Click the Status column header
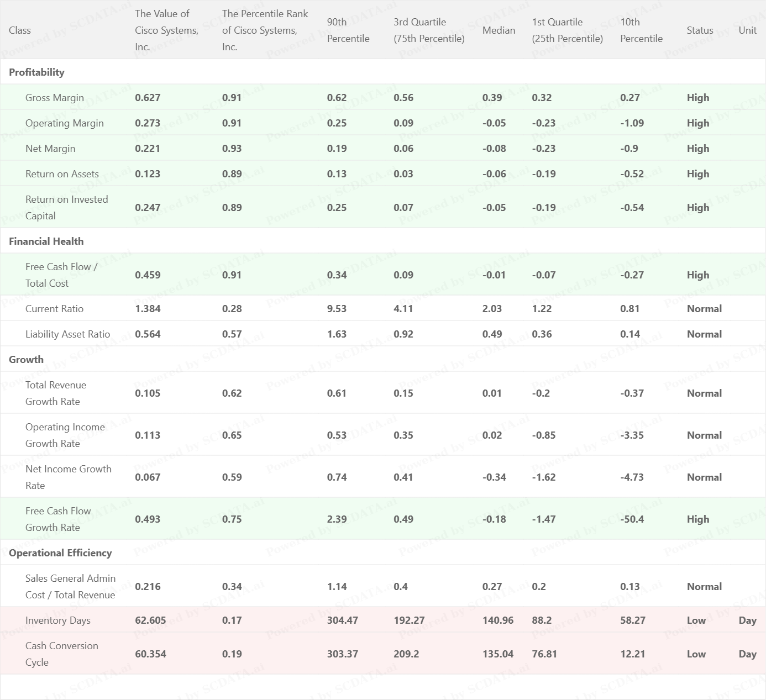 (700, 30)
